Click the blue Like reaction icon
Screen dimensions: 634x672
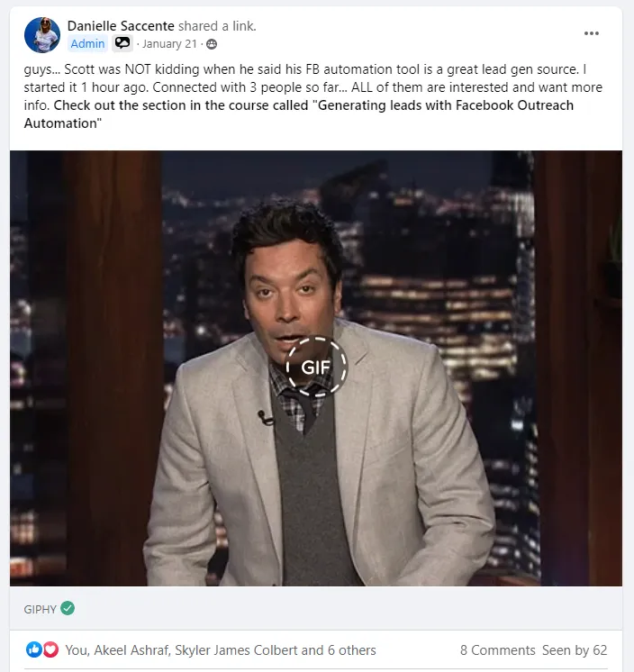click(33, 649)
